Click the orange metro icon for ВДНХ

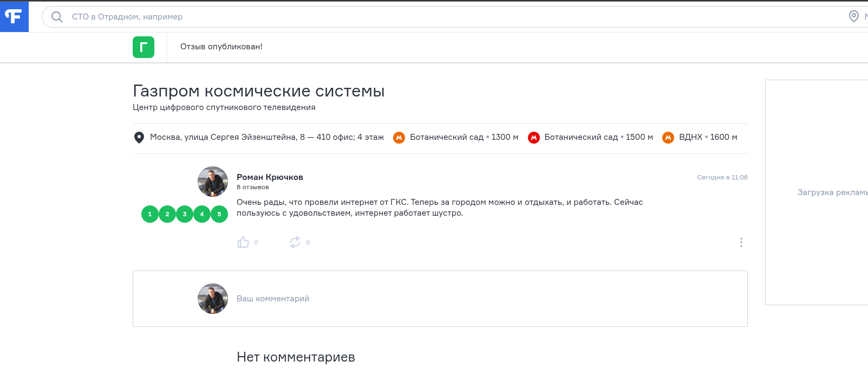pyautogui.click(x=668, y=138)
